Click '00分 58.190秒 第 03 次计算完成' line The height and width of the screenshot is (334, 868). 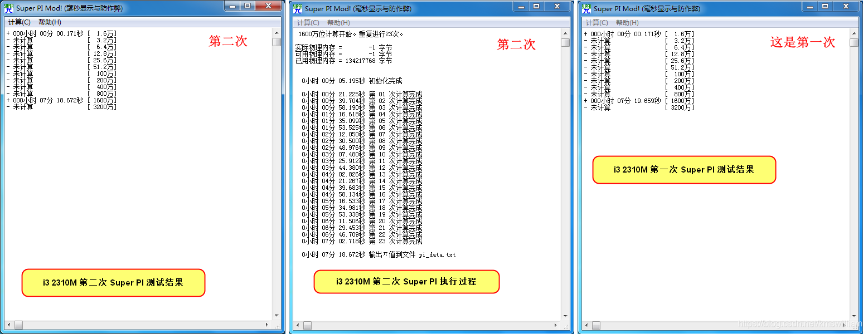[x=362, y=108]
